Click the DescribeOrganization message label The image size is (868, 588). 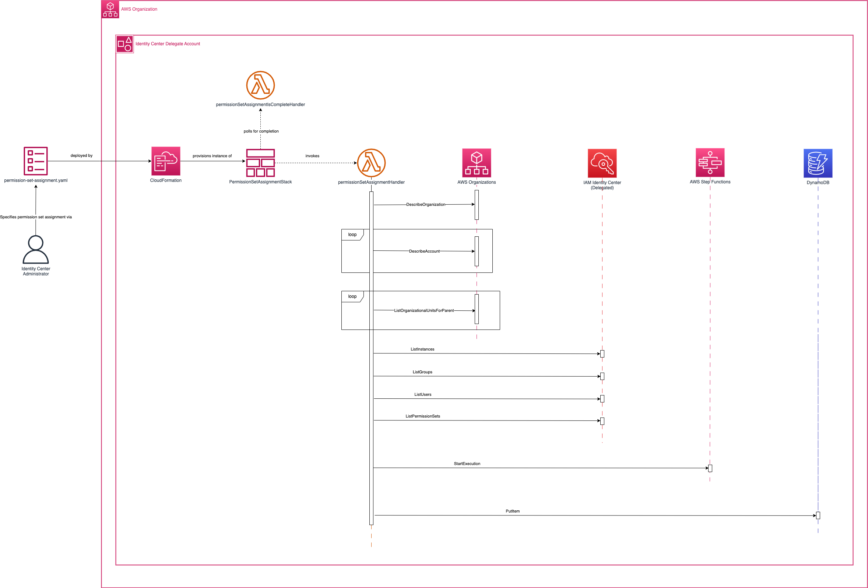(x=425, y=205)
